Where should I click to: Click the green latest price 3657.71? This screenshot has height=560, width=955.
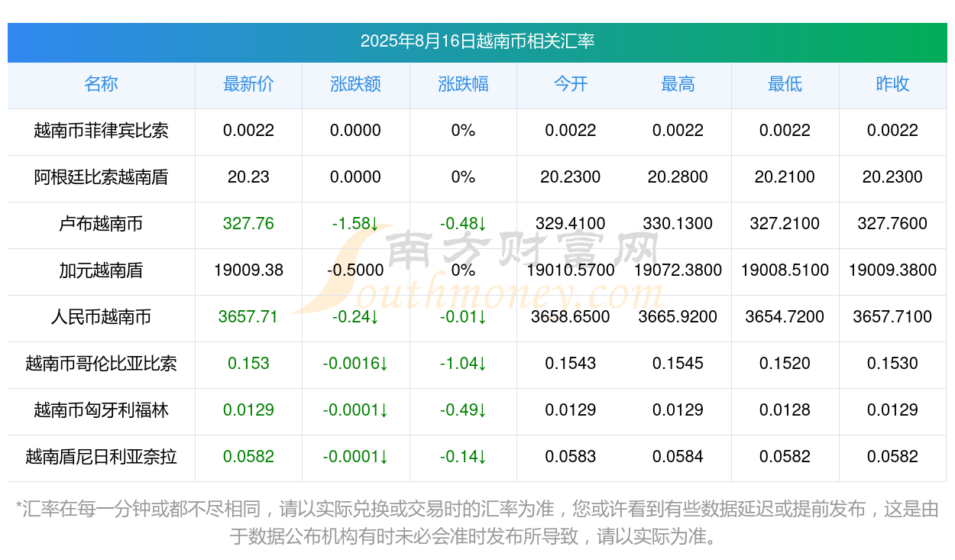(x=248, y=317)
